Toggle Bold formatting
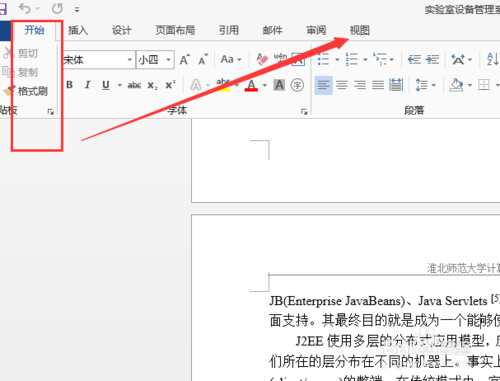This screenshot has height=381, width=500. (69, 85)
